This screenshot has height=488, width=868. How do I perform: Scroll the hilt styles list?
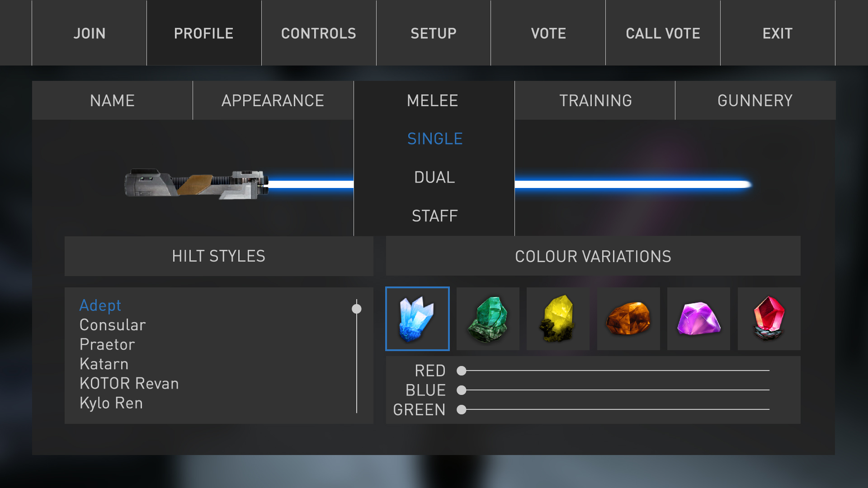coord(357,309)
